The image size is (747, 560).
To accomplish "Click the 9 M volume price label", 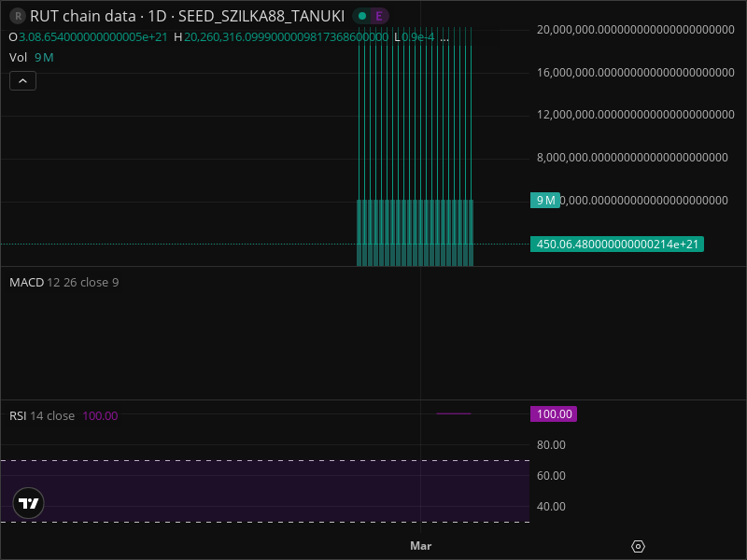I will click(545, 200).
